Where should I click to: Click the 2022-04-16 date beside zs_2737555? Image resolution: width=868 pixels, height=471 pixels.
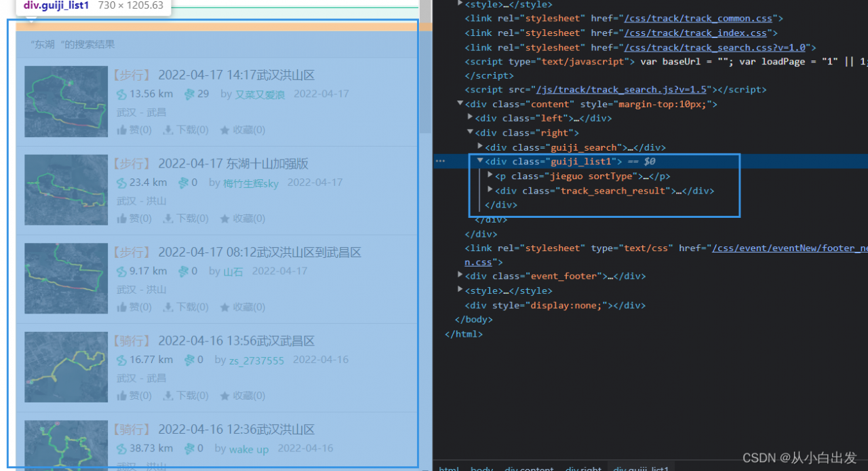(321, 360)
